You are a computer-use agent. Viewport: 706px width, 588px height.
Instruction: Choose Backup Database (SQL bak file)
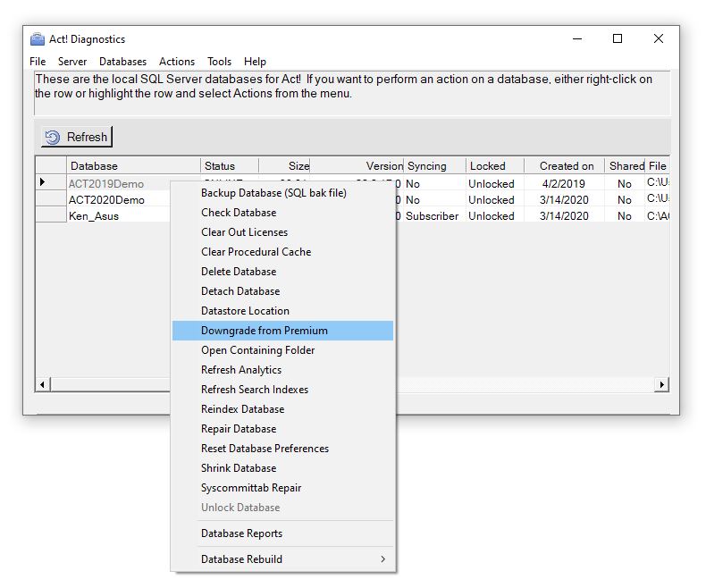click(x=282, y=193)
